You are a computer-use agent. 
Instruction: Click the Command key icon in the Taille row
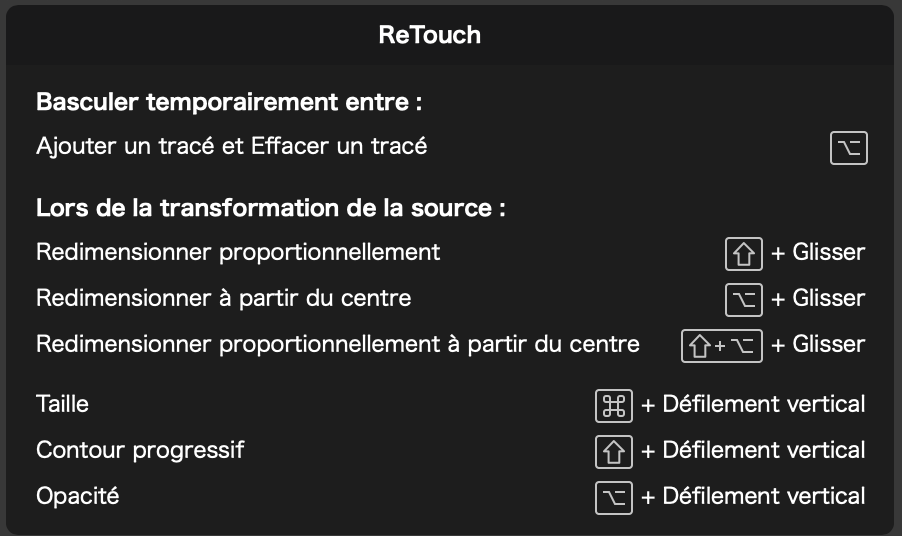[614, 405]
